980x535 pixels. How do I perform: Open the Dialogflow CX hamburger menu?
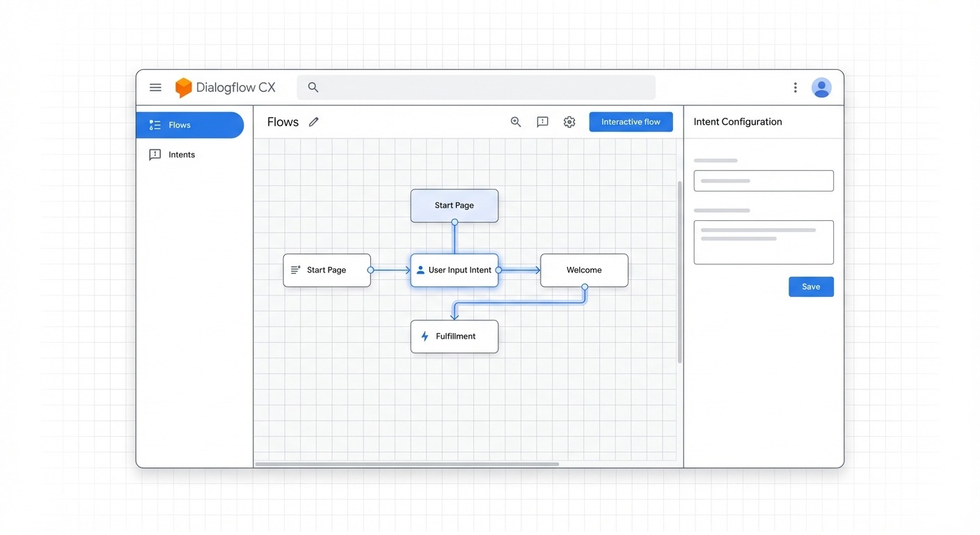pyautogui.click(x=155, y=87)
